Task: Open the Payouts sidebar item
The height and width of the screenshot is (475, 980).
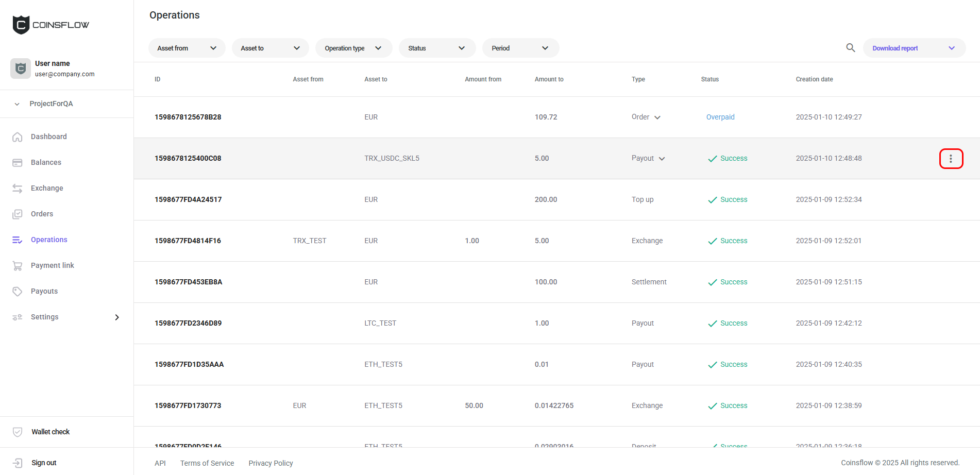Action: pos(44,291)
